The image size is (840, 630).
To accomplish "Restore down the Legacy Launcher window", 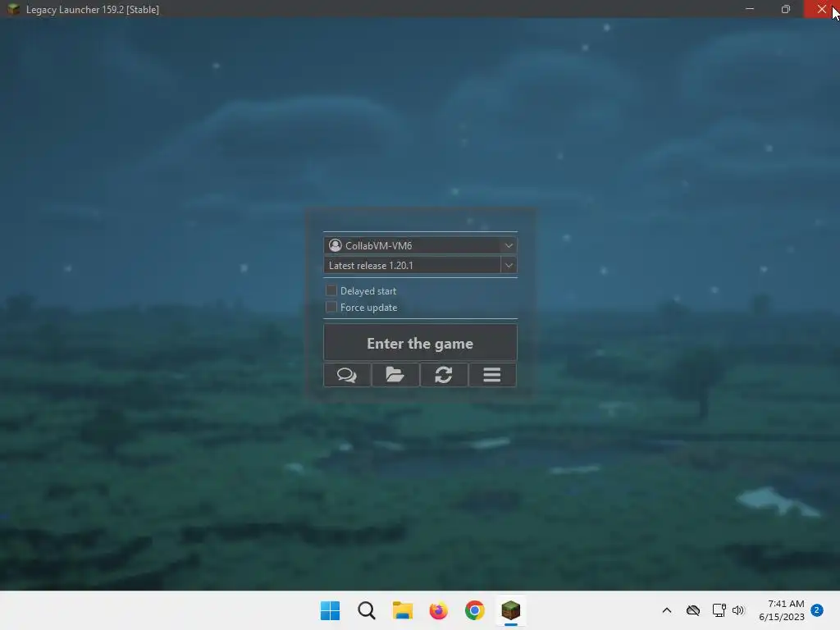I will point(786,9).
